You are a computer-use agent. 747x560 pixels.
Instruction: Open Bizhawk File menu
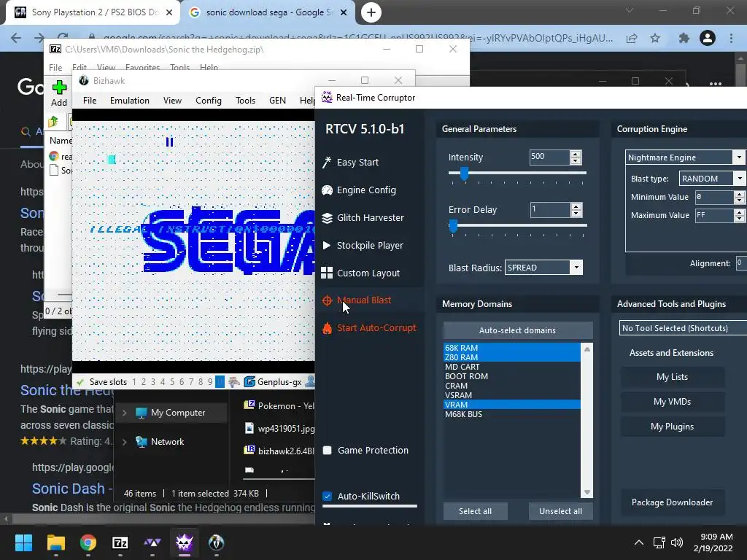click(x=90, y=101)
